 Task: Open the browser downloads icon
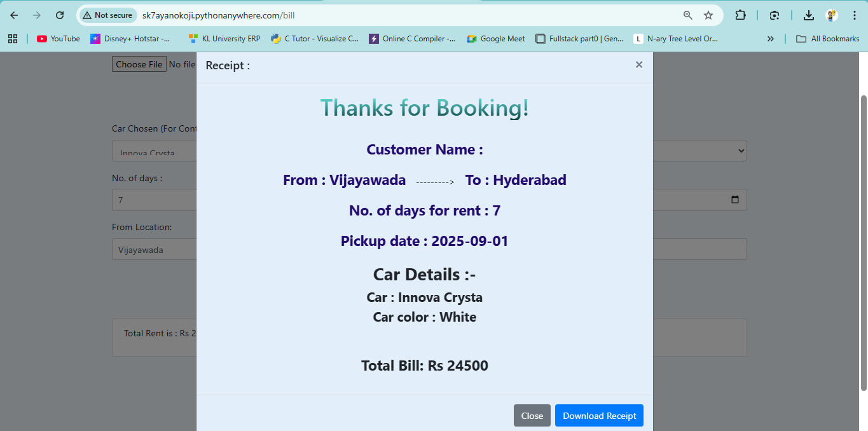click(x=808, y=15)
